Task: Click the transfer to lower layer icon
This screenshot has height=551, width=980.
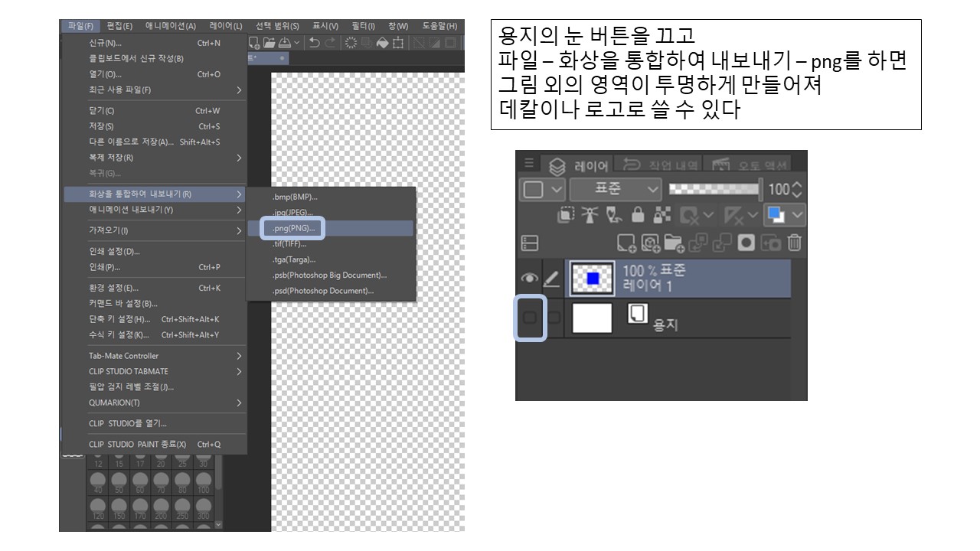Action: (697, 243)
